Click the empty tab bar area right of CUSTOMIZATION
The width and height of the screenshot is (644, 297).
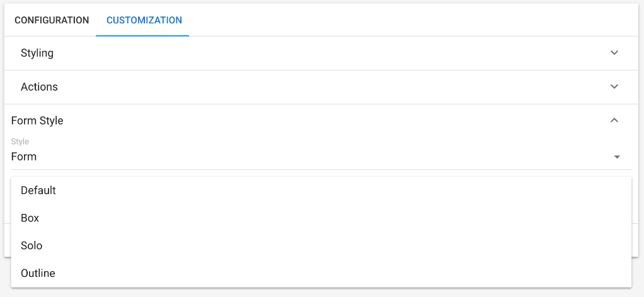(410, 20)
